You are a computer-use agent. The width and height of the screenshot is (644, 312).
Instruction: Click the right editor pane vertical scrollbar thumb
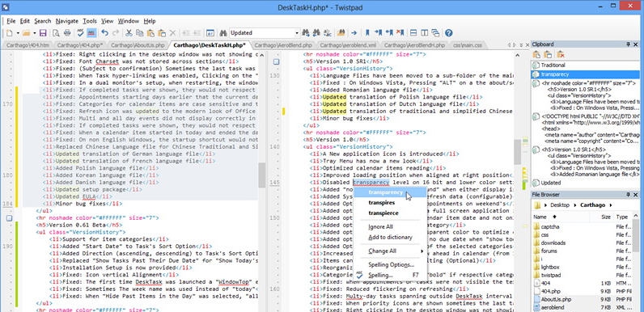(x=518, y=151)
